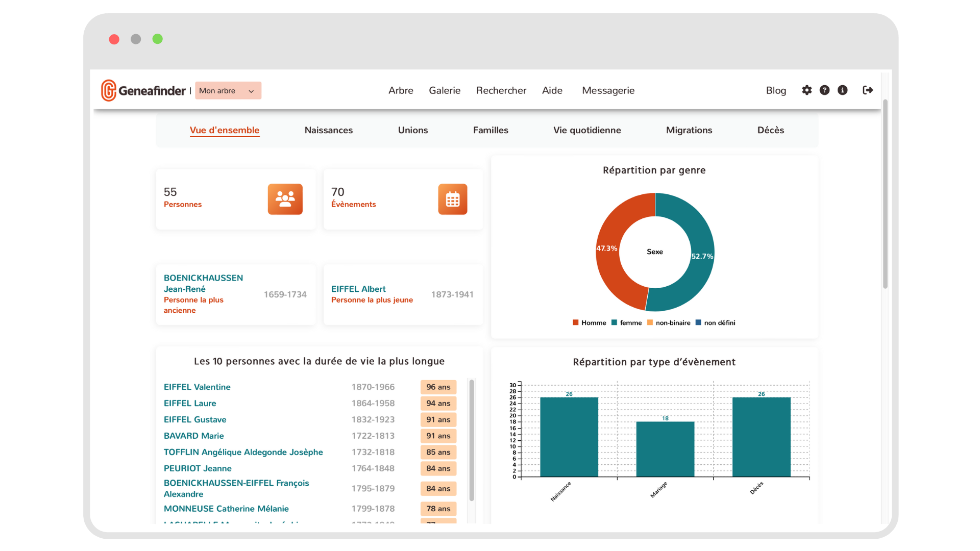
Task: Toggle the non-binaire legend entry
Action: 672,323
